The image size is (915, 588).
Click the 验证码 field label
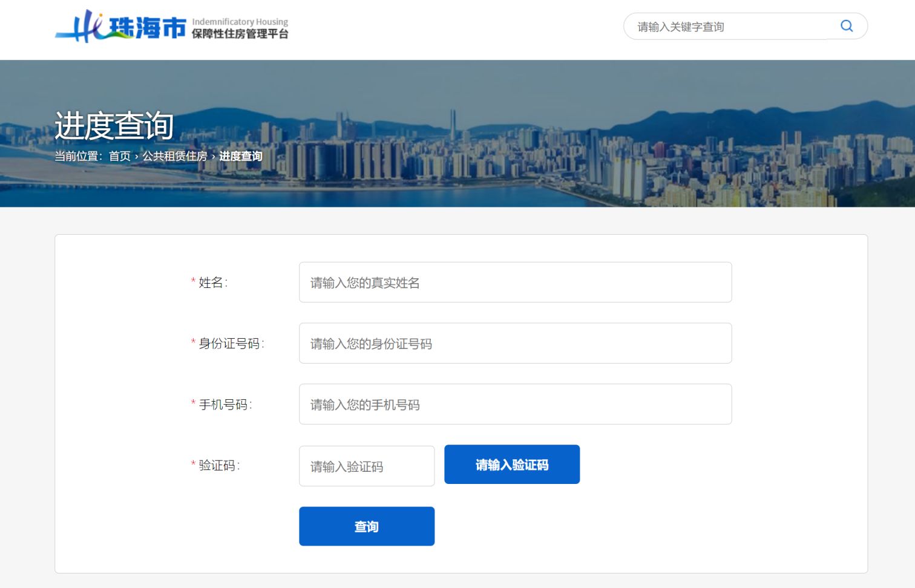(219, 465)
